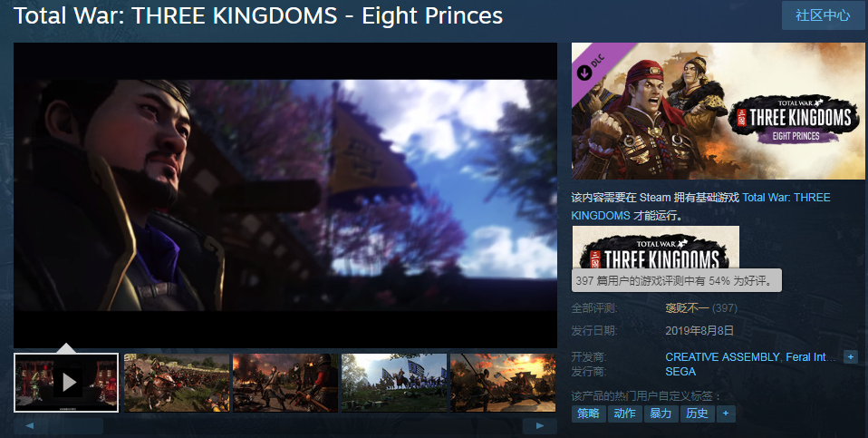868x438 pixels.
Task: Open the 社区中心 community hub
Action: point(823,15)
